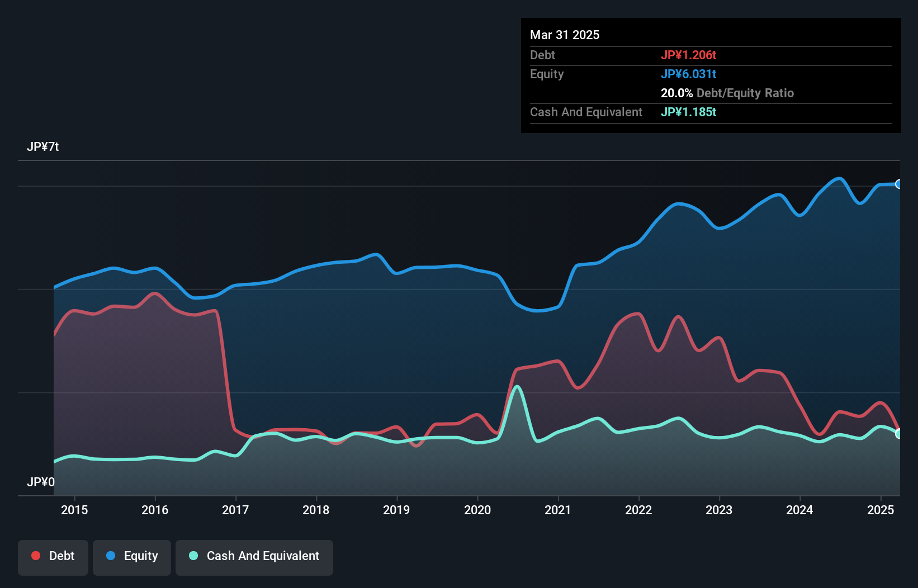Click the JP¥7t y-axis label

(43, 147)
